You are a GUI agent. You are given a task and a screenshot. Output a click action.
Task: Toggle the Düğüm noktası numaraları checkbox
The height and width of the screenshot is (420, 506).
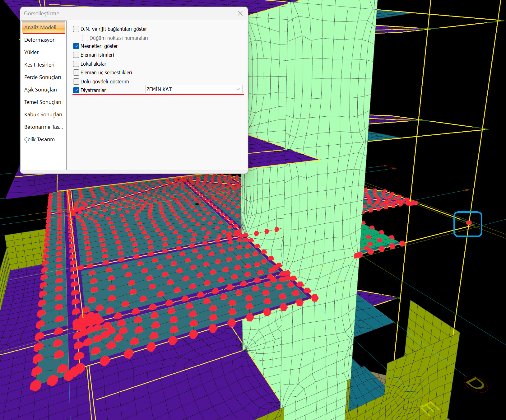(85, 38)
